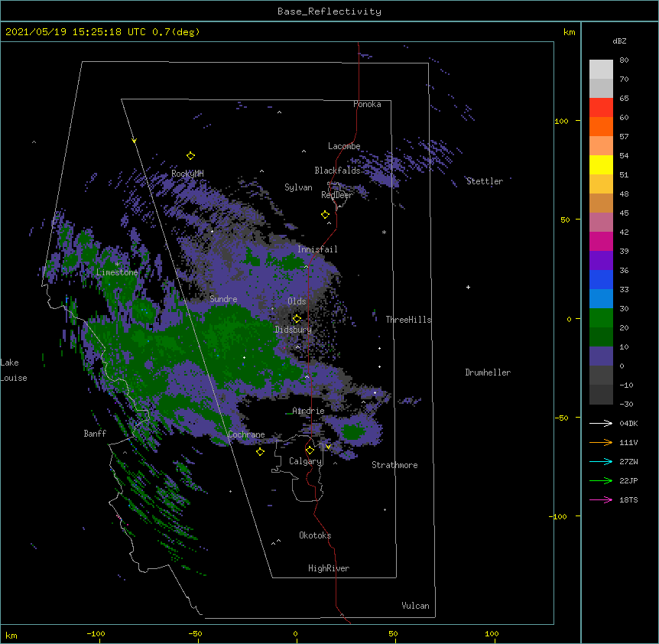The height and width of the screenshot is (644, 659).
Task: Click the white 04DK arrow icon
Action: (601, 423)
